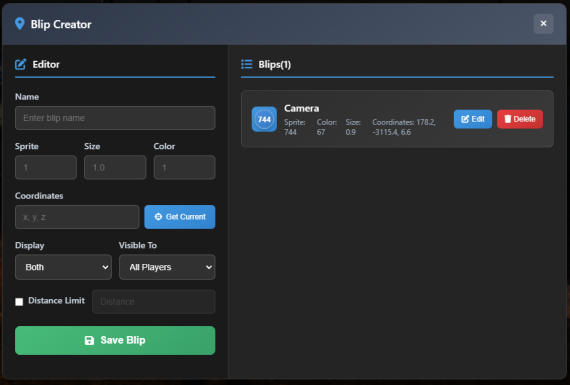570x385 pixels.
Task: Click the Blip Creator title text
Action: 61,24
